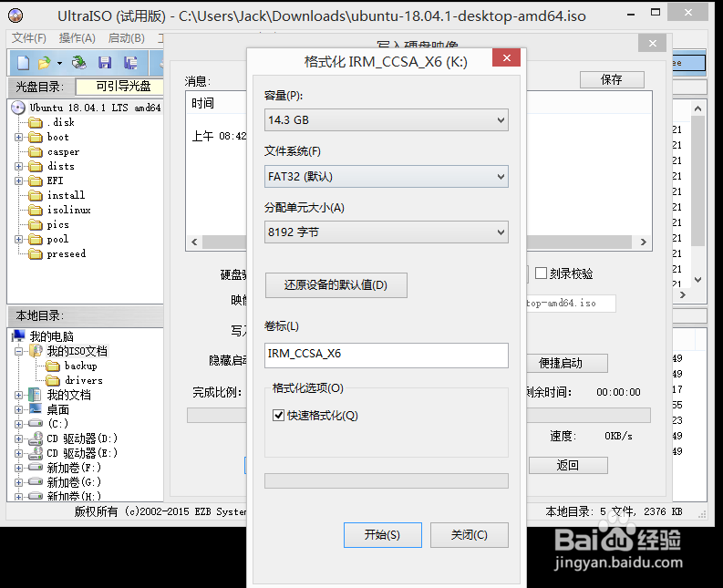The image size is (723, 588).
Task: Select the CD 驱动器(D:) icon
Action: [35, 438]
